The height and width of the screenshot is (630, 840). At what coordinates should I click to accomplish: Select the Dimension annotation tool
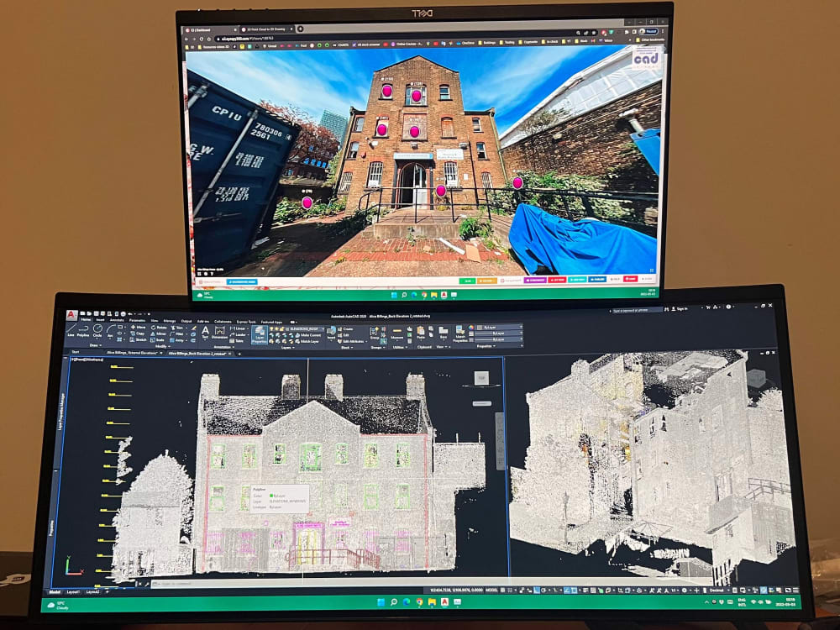219,332
